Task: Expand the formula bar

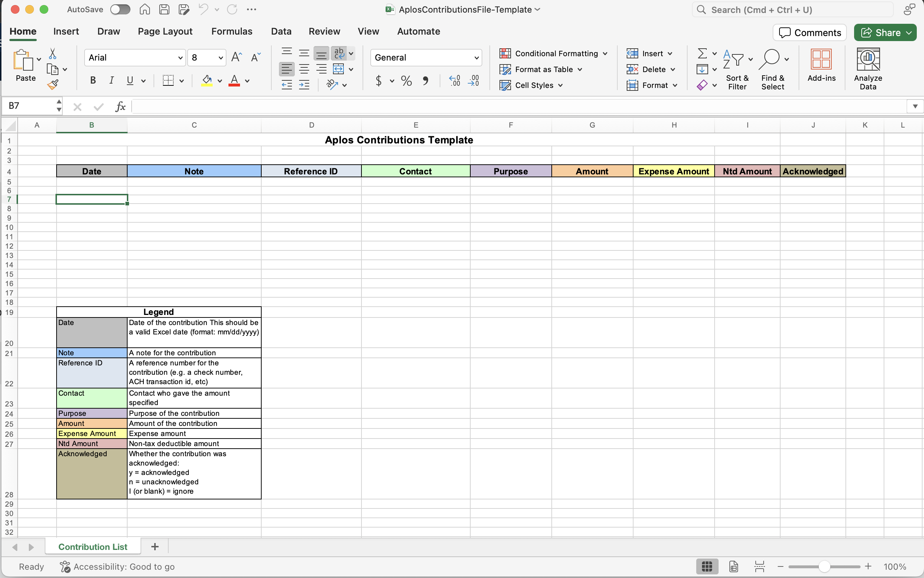Action: [915, 106]
